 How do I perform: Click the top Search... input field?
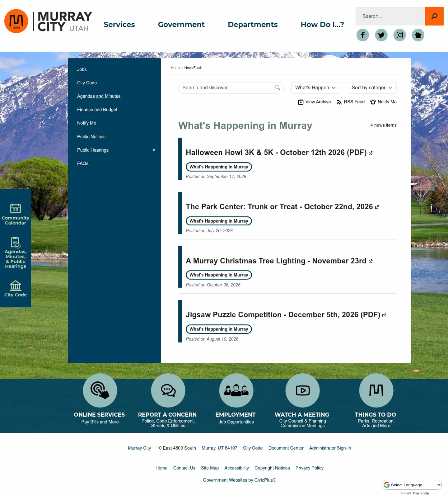pyautogui.click(x=390, y=16)
